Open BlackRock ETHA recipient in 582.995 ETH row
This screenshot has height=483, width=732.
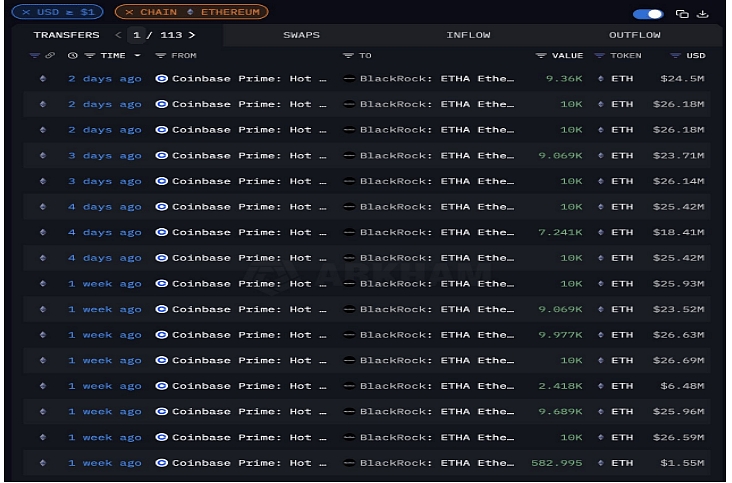point(429,463)
